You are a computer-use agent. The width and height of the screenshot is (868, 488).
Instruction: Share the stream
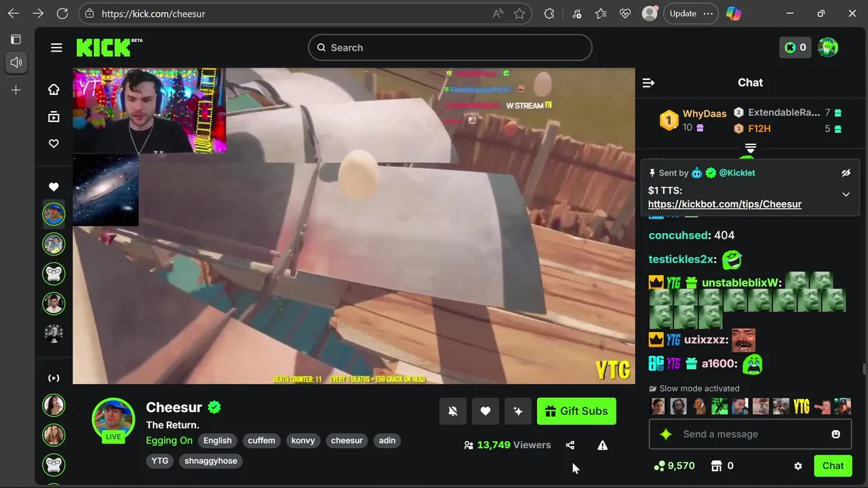click(x=570, y=445)
